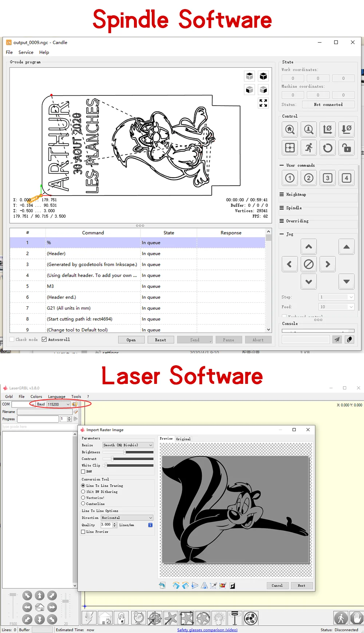
Task: Click the Candle reset circular arrow icon
Action: click(328, 148)
